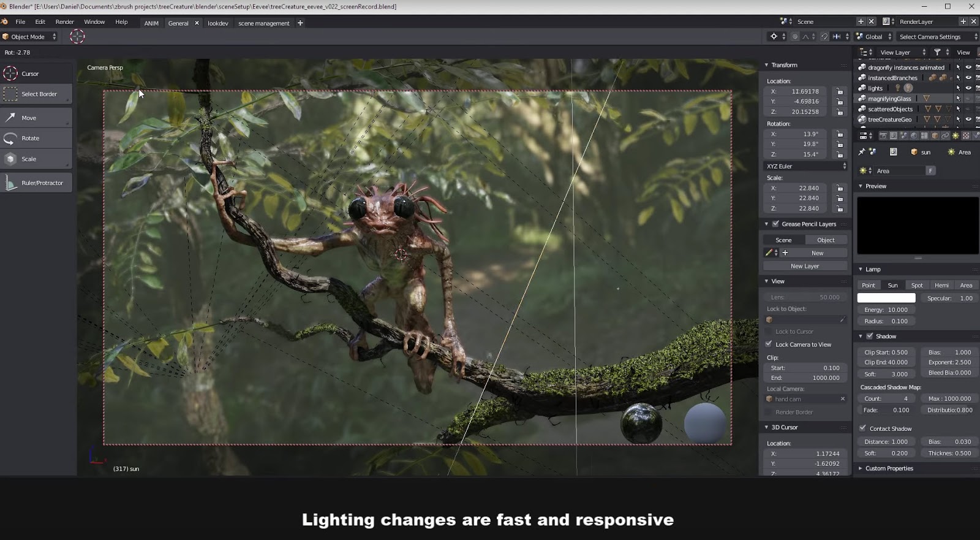Viewport: 980px width, 540px height.
Task: Set lamp type to Spot
Action: click(x=917, y=285)
